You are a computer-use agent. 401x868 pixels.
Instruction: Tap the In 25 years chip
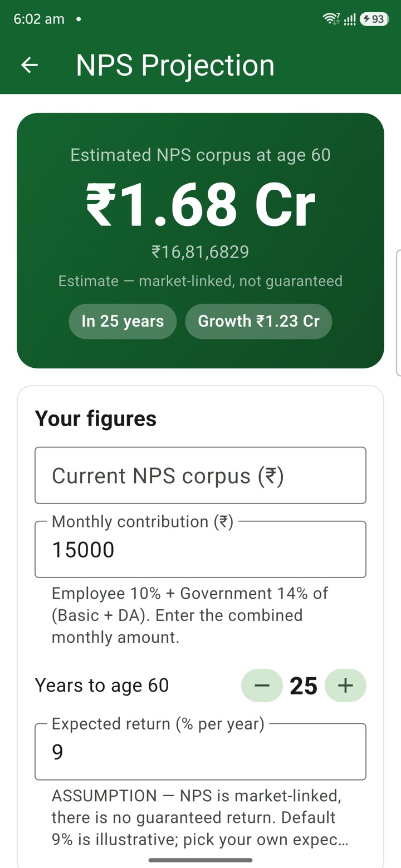coord(123,321)
